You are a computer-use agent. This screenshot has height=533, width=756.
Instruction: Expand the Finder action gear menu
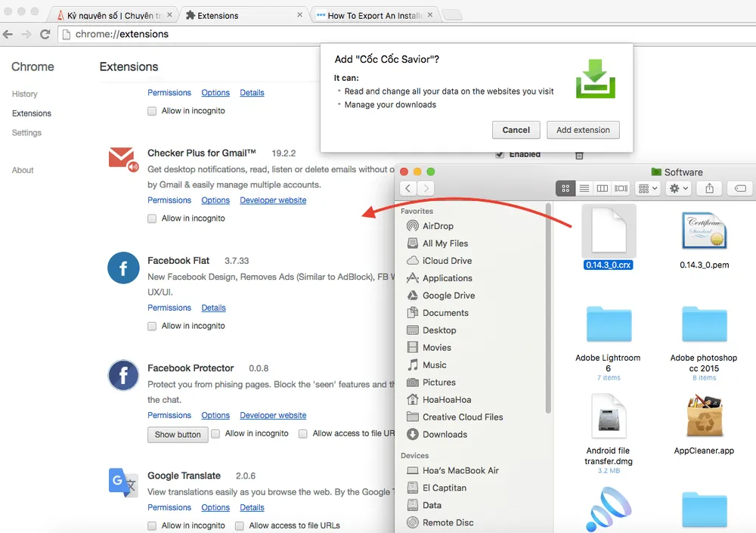(678, 188)
